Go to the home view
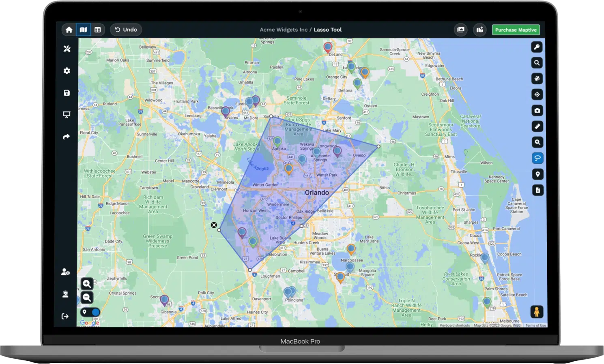This screenshot has width=604, height=364. 69,30
